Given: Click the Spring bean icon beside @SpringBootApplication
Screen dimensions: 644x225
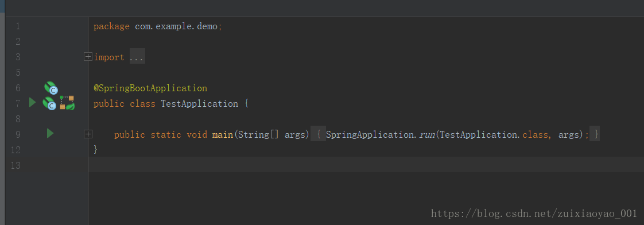Looking at the screenshot, I should coord(51,88).
